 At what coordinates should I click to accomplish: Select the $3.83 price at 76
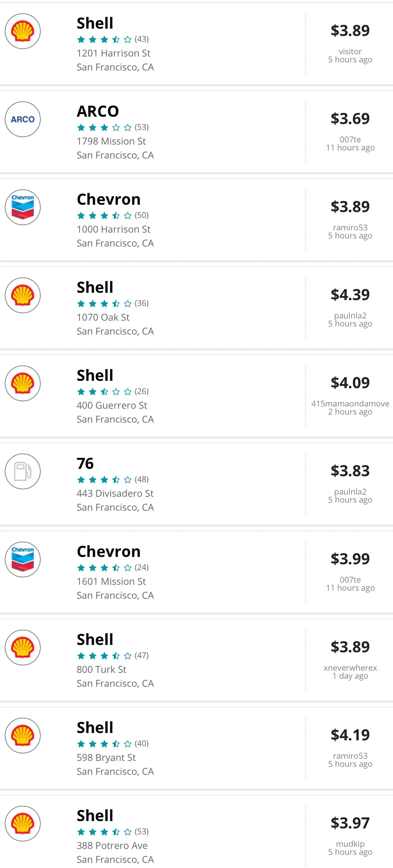tap(350, 471)
